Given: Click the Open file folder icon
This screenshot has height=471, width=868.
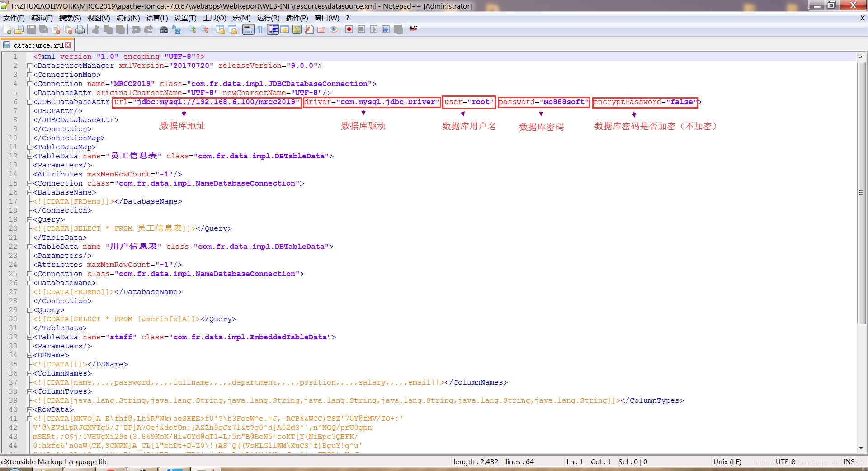Looking at the screenshot, I should (19, 30).
